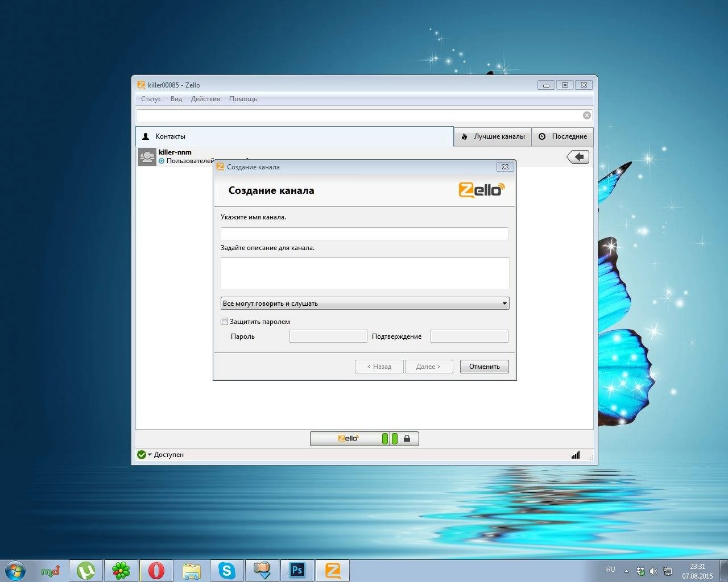This screenshot has width=728, height=582.
Task: Clear the search field with the X icon
Action: [x=587, y=115]
